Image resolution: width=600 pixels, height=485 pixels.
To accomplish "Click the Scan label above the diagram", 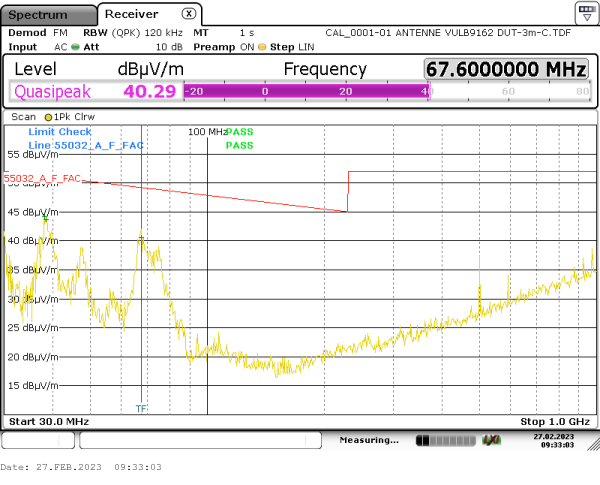I will click(23, 117).
